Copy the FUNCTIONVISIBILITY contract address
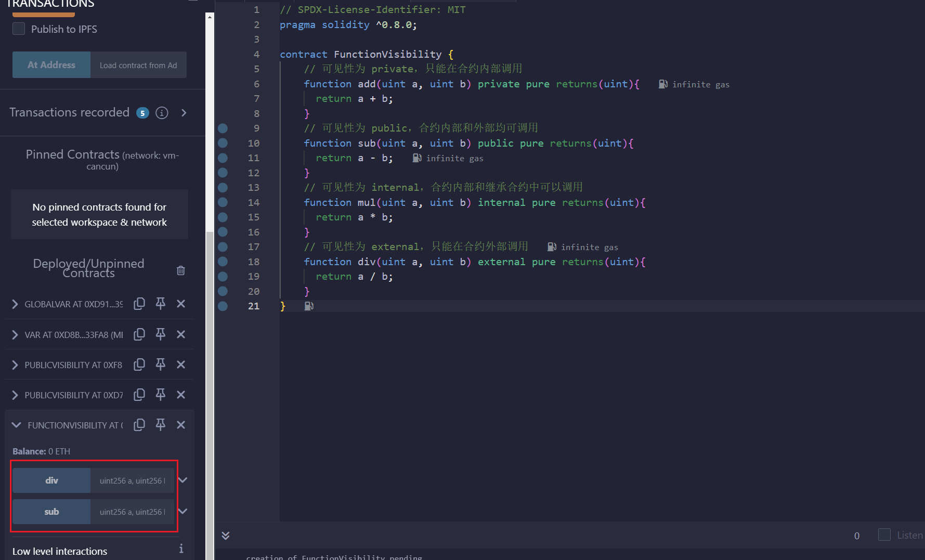The height and width of the screenshot is (560, 925). tap(139, 425)
